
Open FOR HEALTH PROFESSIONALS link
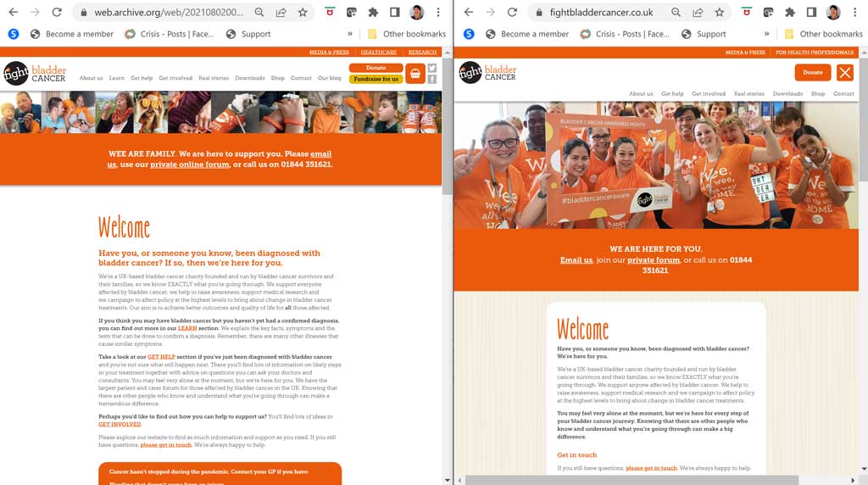(x=815, y=52)
